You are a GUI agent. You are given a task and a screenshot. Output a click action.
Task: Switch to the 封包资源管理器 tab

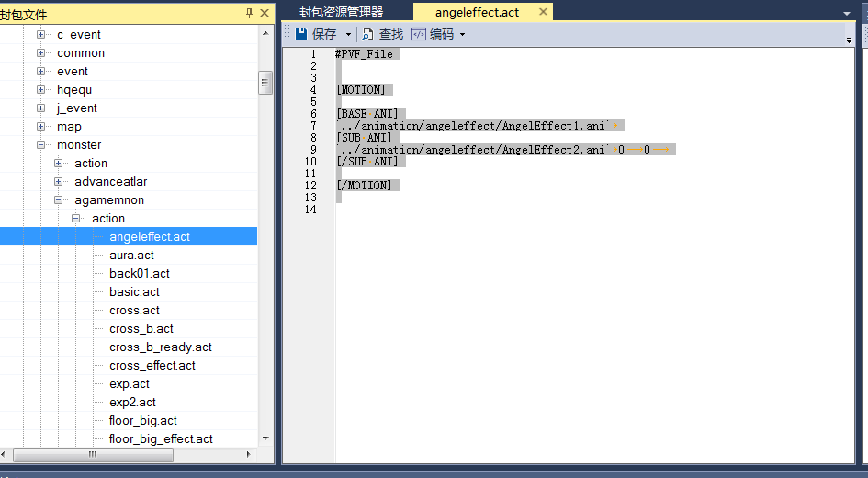[x=341, y=12]
